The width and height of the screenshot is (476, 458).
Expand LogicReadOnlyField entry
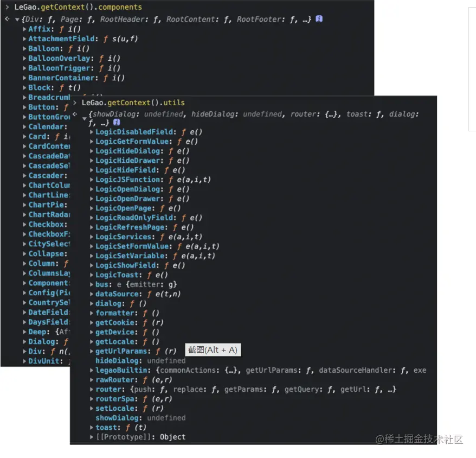tap(92, 218)
